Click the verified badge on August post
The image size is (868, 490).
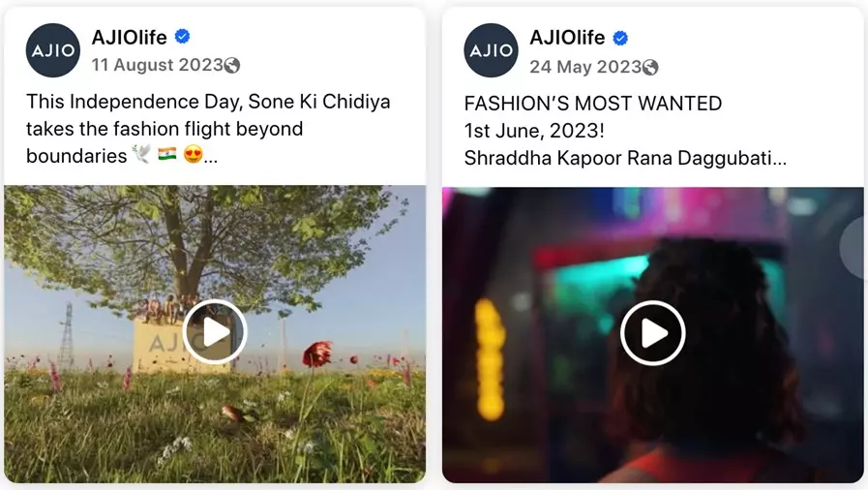183,37
